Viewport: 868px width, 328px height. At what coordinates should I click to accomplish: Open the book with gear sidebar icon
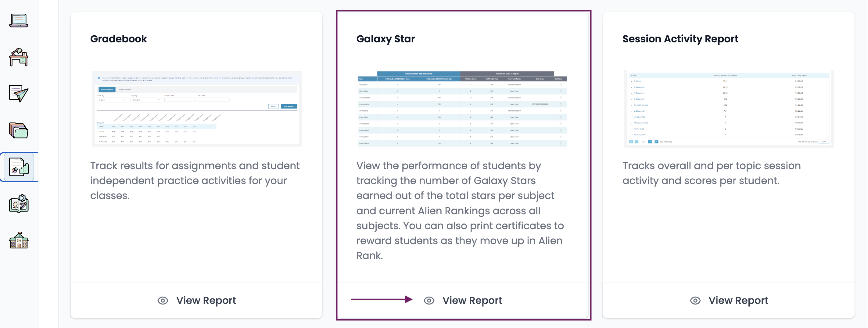coord(19,203)
